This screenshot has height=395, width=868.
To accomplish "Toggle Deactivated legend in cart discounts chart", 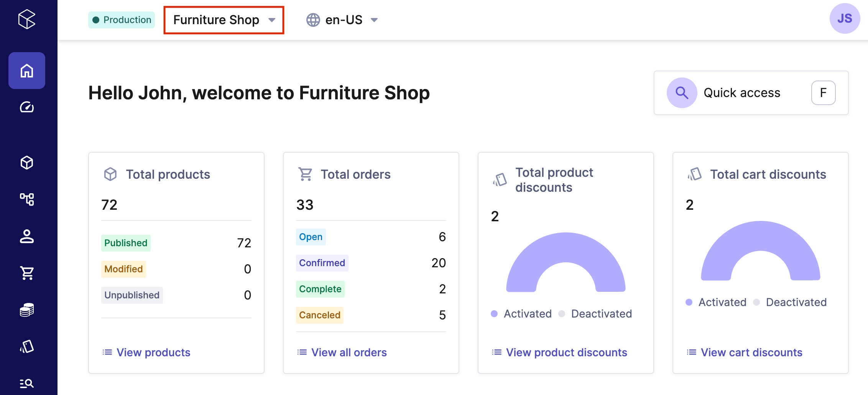I will pyautogui.click(x=796, y=302).
